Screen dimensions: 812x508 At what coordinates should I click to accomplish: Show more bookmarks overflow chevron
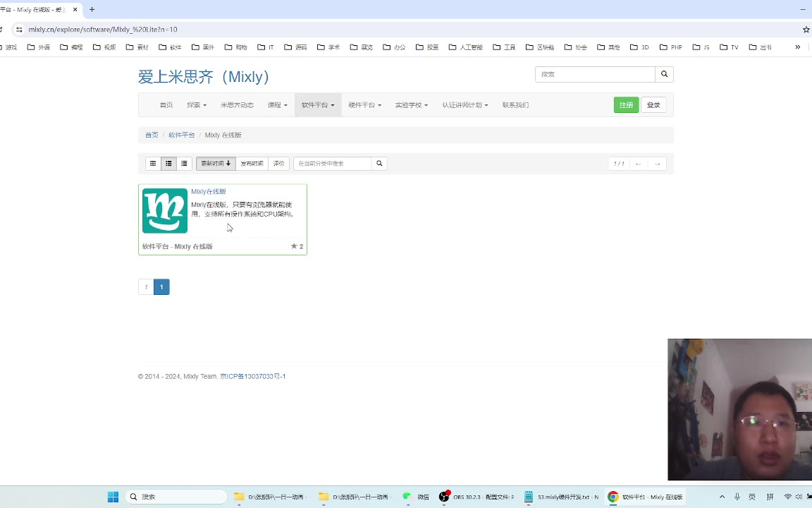797,47
